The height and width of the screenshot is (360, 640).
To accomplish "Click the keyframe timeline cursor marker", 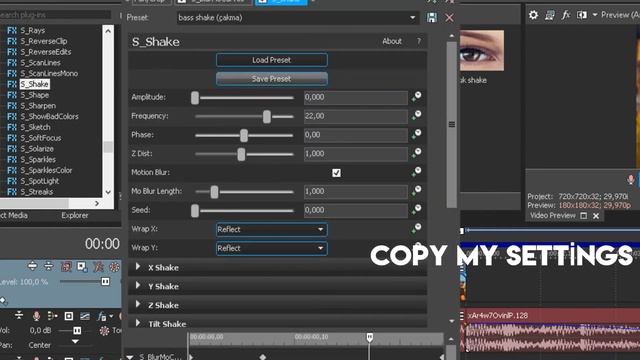I will click(x=369, y=337).
